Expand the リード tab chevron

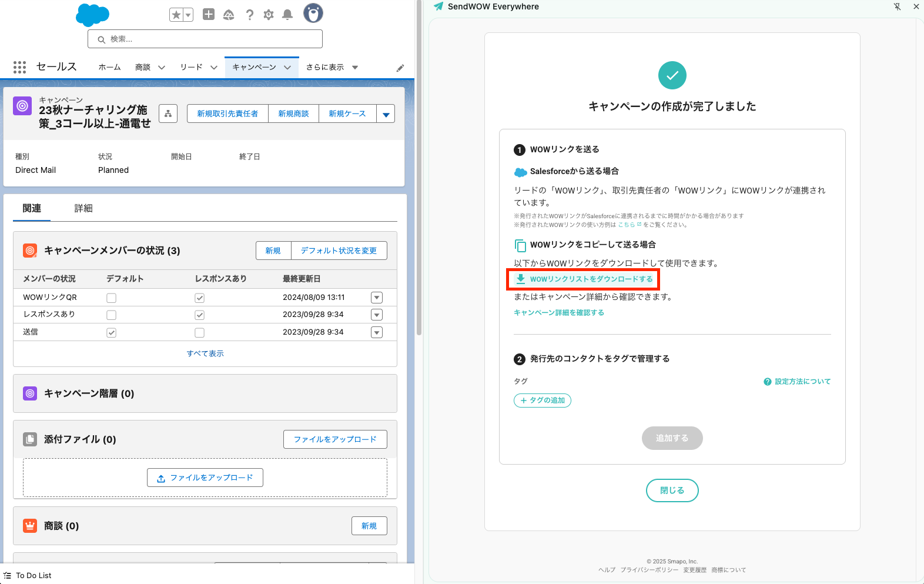(214, 68)
